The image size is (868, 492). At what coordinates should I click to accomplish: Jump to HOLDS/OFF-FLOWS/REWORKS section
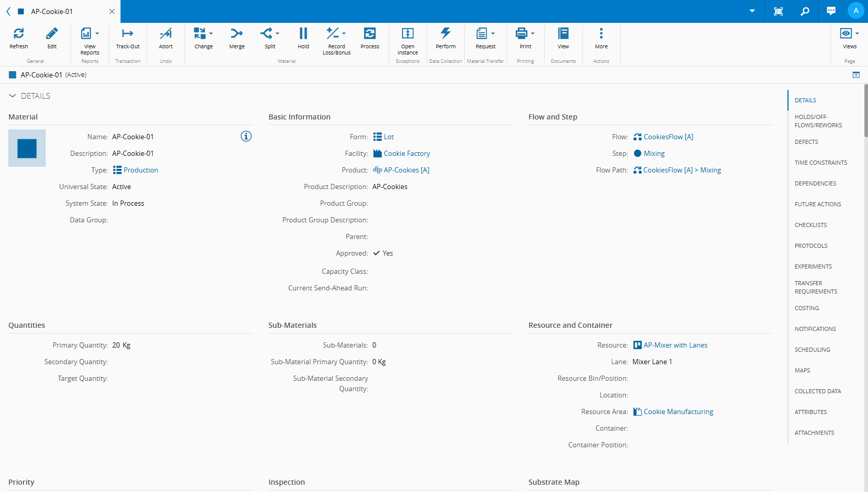tap(818, 121)
